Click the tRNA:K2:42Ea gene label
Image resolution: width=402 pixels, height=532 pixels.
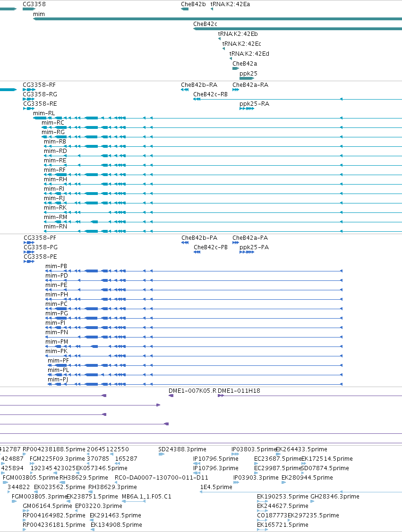[230, 4]
